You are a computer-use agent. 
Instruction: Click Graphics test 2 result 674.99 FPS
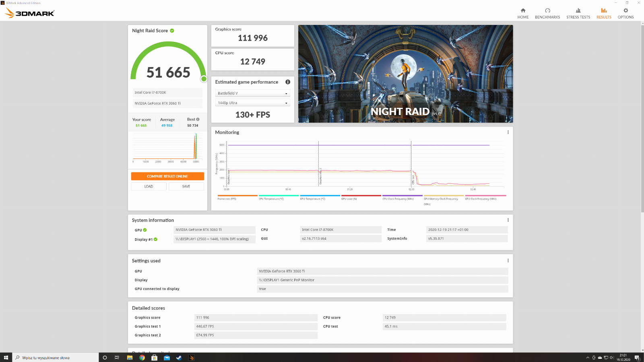click(x=256, y=335)
